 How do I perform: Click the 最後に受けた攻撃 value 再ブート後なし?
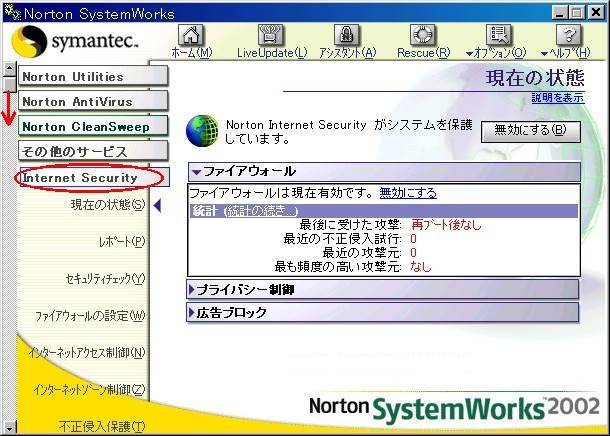click(x=446, y=224)
